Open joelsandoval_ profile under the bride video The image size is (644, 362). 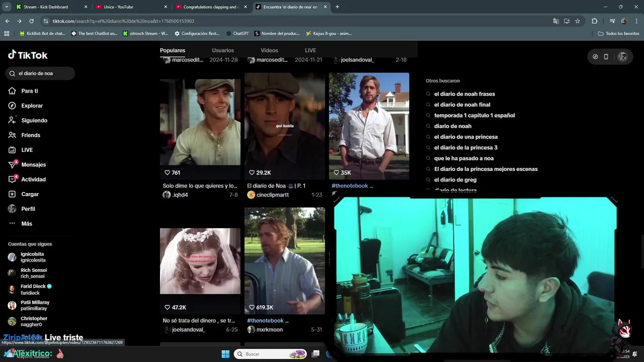click(188, 329)
